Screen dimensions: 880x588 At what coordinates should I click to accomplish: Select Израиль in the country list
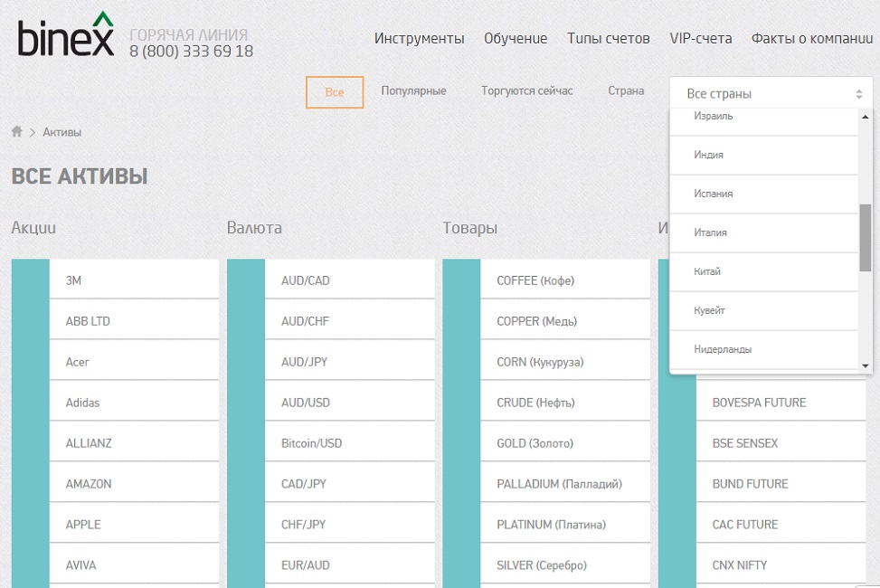pyautogui.click(x=764, y=118)
